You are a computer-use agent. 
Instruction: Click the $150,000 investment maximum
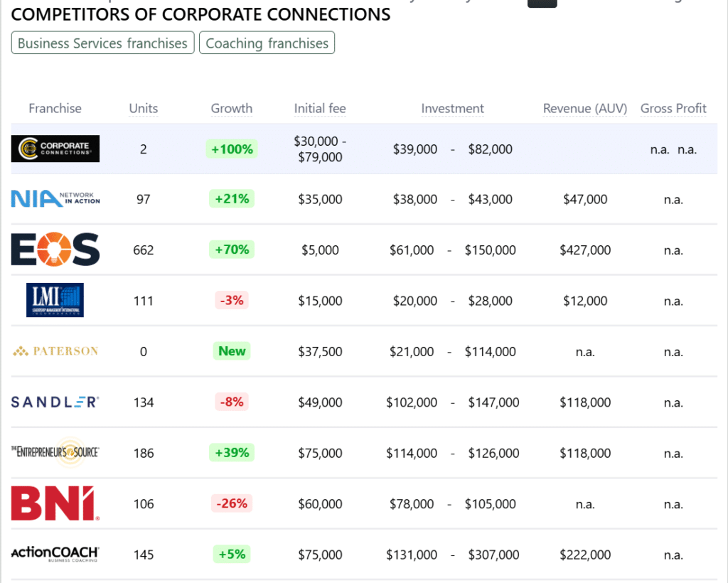coord(491,250)
